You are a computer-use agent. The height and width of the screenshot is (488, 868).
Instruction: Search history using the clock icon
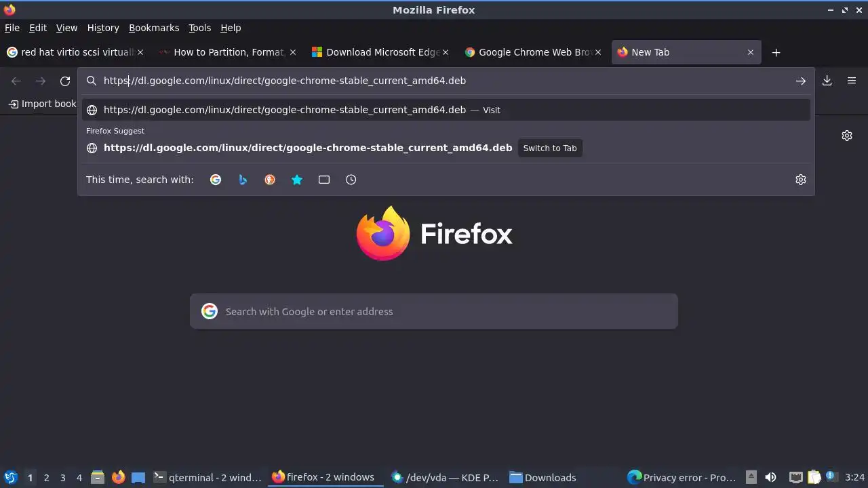click(351, 180)
